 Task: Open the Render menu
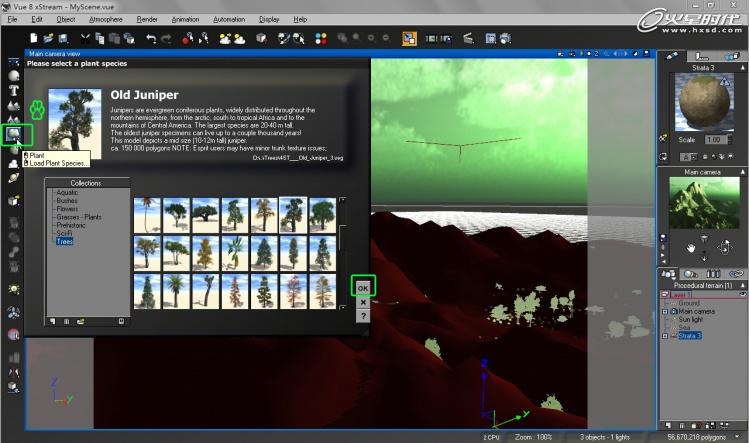coord(147,19)
